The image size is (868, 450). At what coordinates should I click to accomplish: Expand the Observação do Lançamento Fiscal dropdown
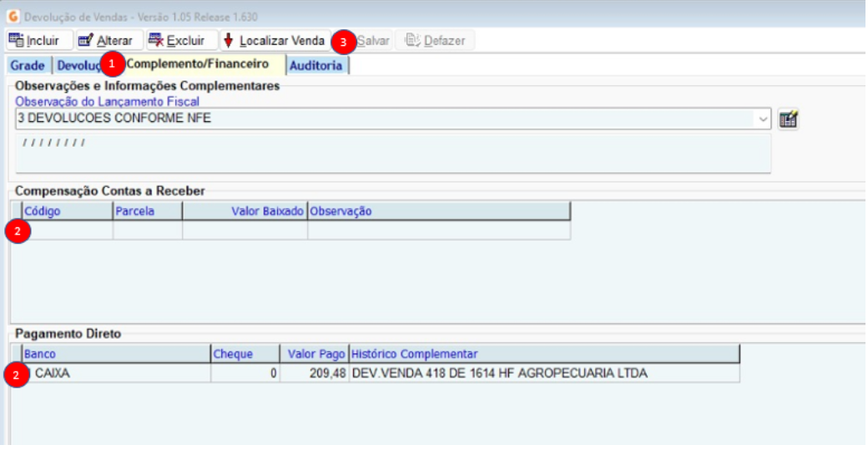(763, 119)
